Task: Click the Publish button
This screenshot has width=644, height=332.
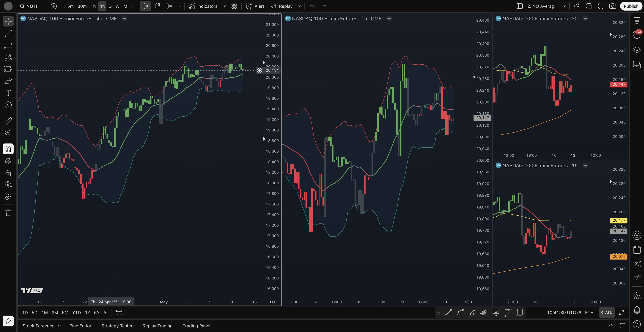Action: (x=631, y=6)
